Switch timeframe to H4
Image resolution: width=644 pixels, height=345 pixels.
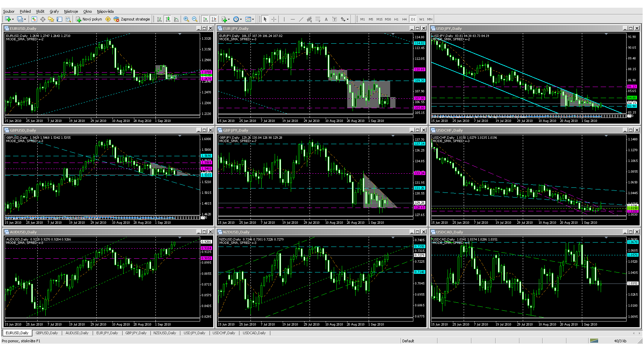404,19
